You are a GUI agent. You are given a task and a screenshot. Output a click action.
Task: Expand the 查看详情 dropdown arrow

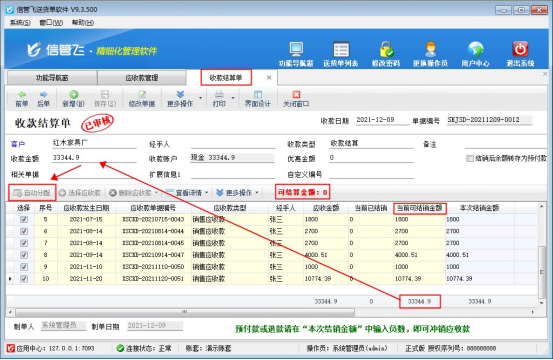(207, 193)
